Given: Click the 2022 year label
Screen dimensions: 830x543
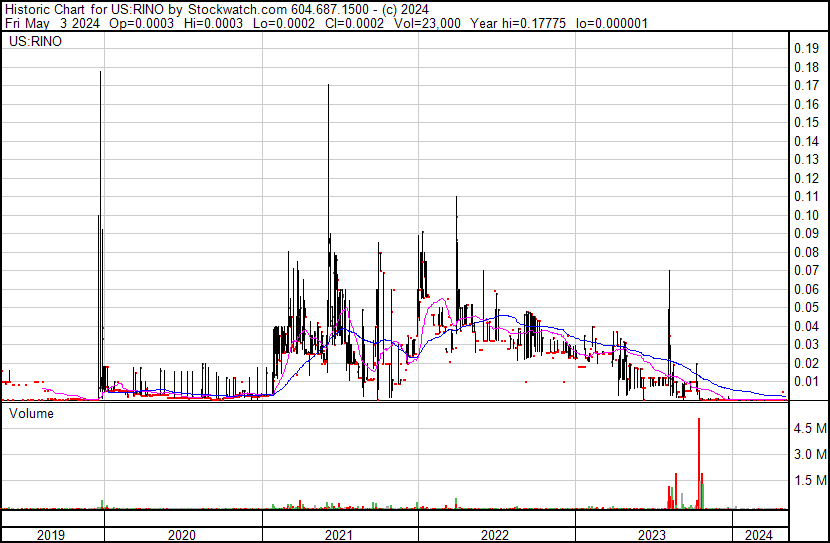Looking at the screenshot, I should (x=494, y=535).
